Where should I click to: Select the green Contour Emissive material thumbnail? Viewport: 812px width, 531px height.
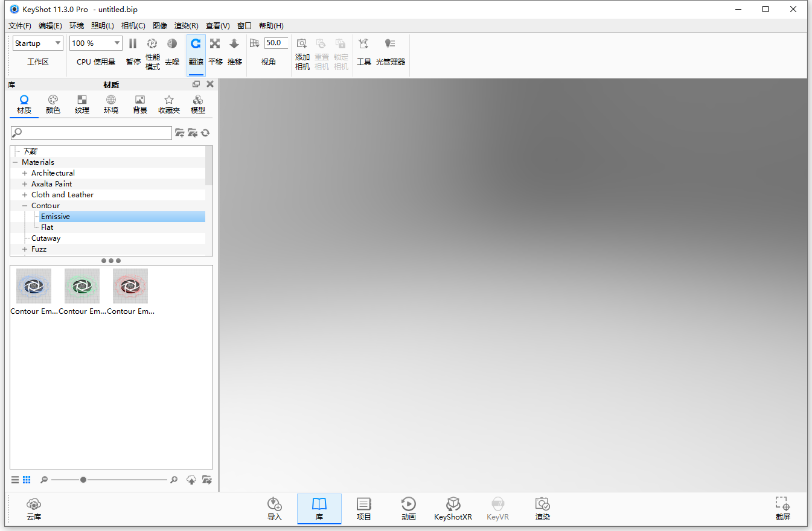82,286
